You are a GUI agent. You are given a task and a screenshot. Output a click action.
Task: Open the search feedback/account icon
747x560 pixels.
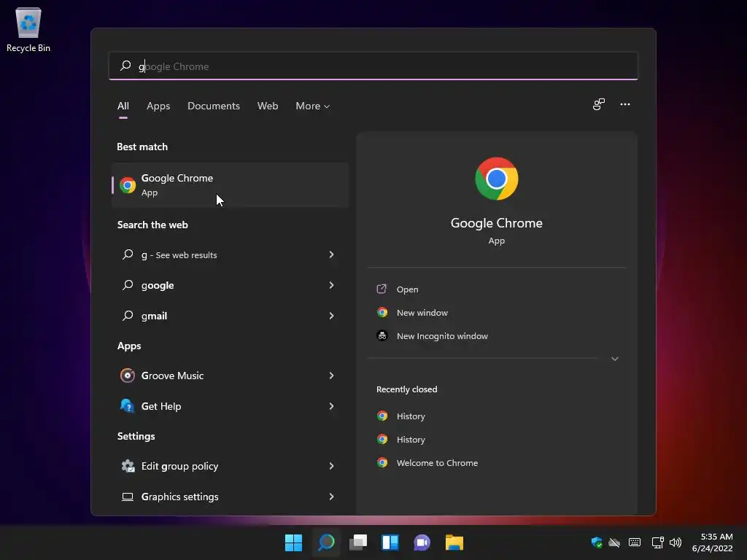(598, 104)
